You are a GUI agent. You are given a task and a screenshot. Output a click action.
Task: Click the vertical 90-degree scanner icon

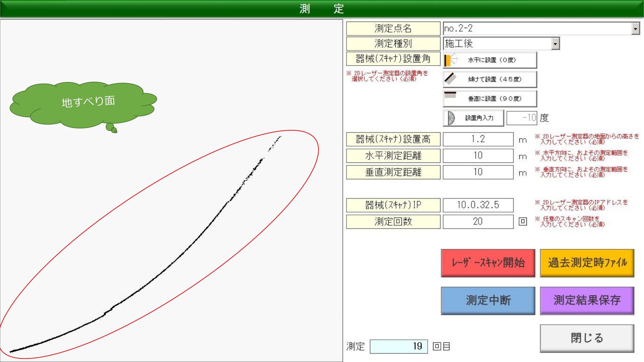[450, 95]
